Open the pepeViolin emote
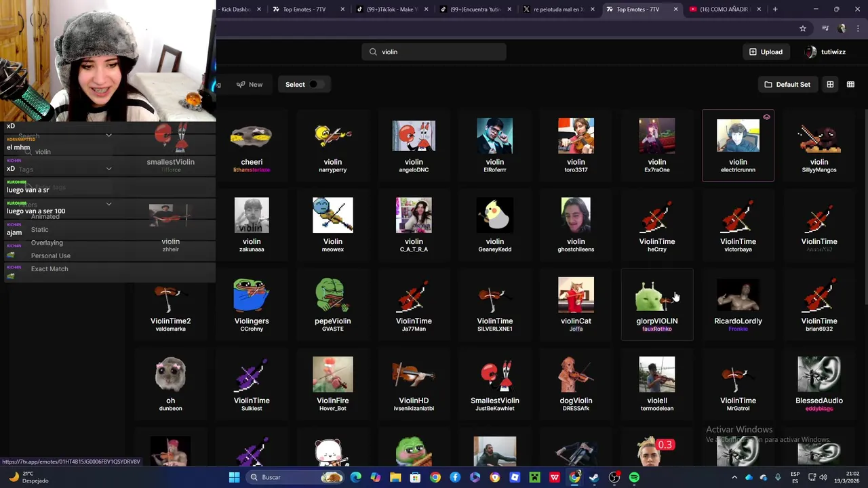 [332, 305]
